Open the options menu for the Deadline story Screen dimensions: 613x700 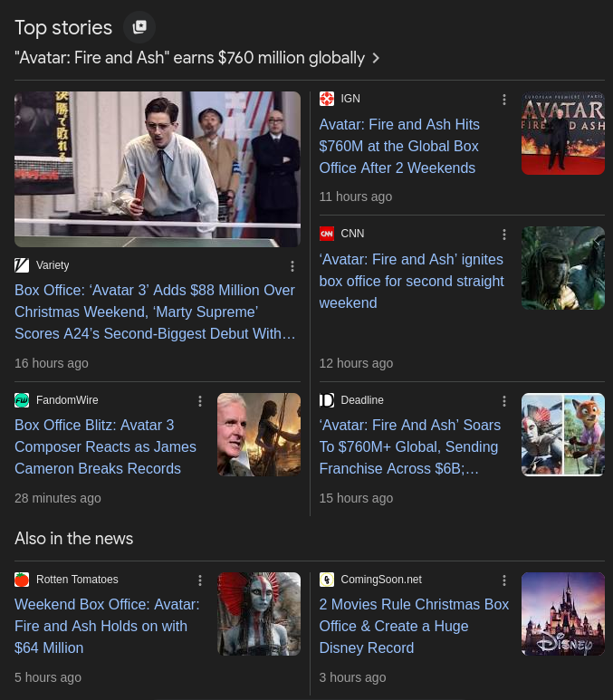point(504,401)
